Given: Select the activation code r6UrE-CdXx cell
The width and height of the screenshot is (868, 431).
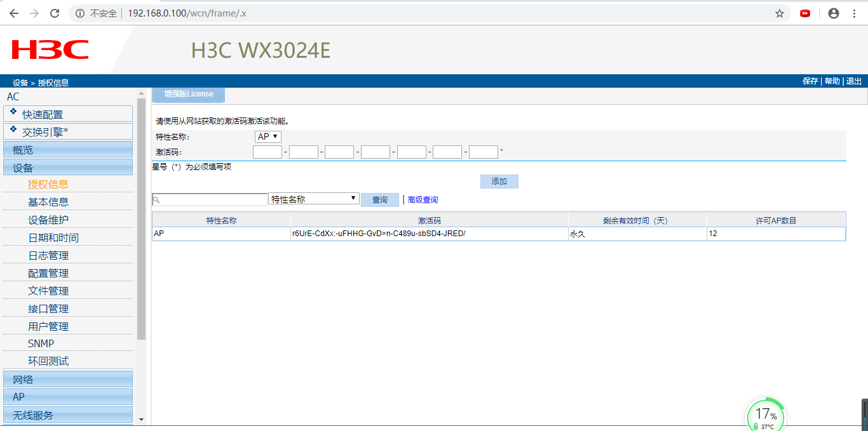Looking at the screenshot, I should tap(430, 234).
